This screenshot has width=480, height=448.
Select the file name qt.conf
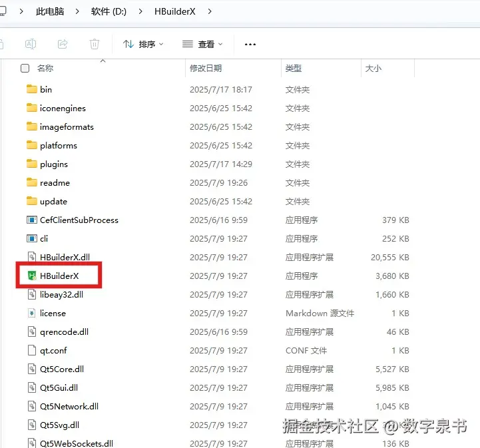click(53, 351)
